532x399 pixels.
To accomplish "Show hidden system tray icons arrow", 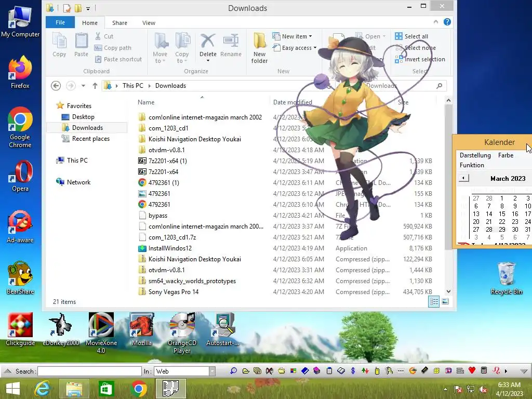I will (x=445, y=389).
